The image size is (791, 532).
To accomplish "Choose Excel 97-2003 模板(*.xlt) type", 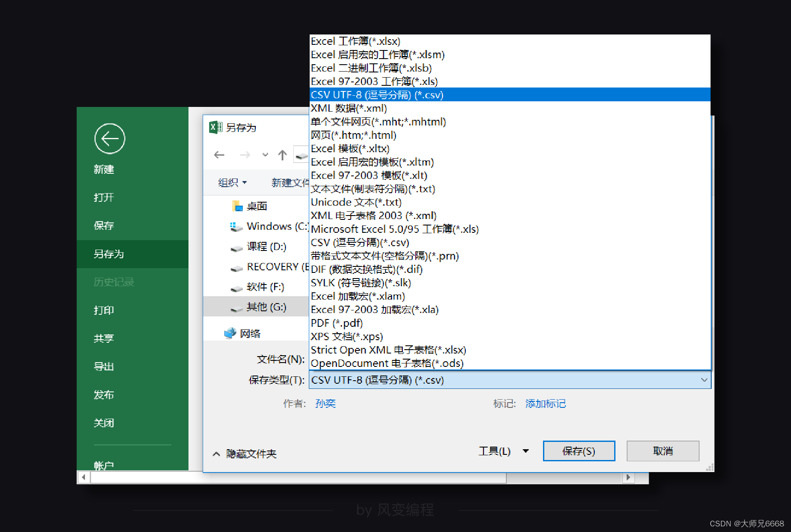I will (510, 175).
